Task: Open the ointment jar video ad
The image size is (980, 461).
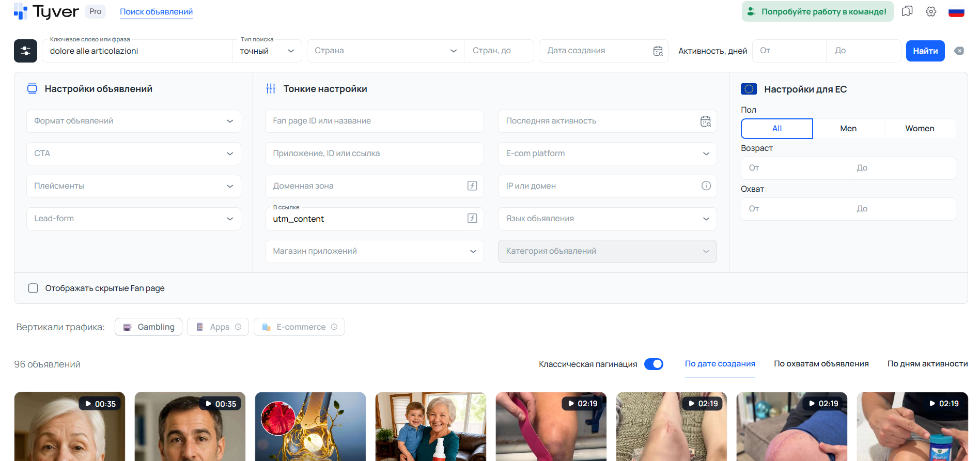Action: pyautogui.click(x=912, y=426)
